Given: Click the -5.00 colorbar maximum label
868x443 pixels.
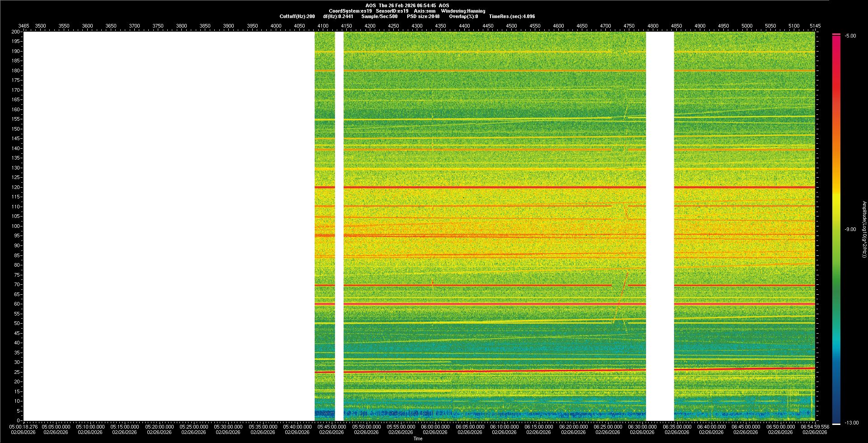Looking at the screenshot, I should [850, 36].
